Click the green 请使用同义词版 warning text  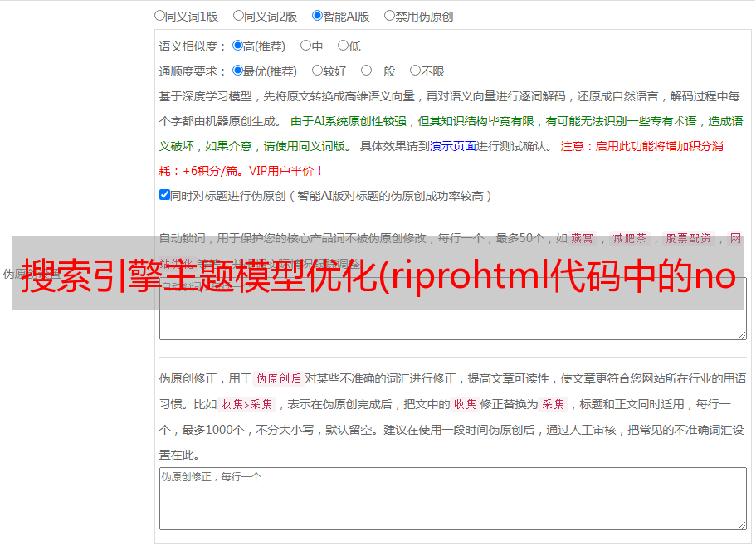(x=307, y=146)
